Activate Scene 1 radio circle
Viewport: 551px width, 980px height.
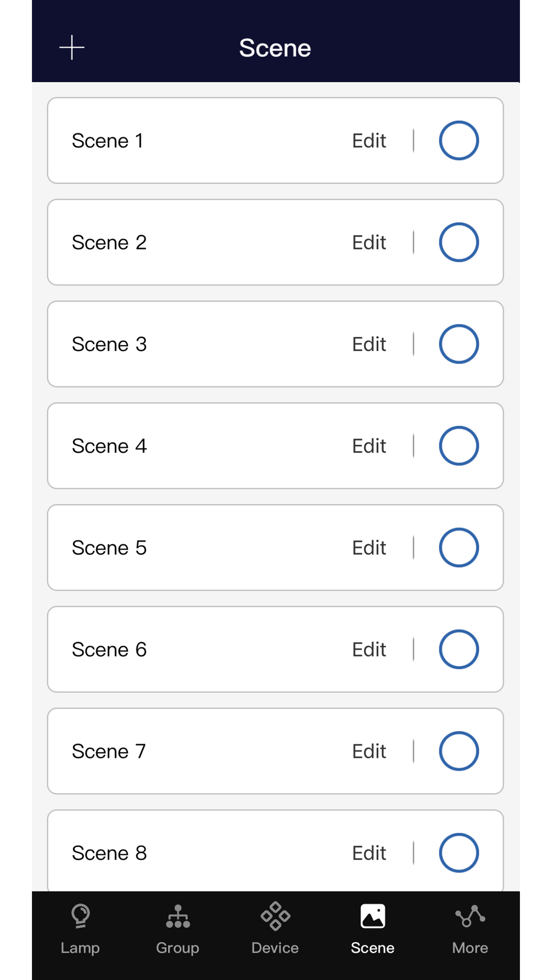[459, 140]
